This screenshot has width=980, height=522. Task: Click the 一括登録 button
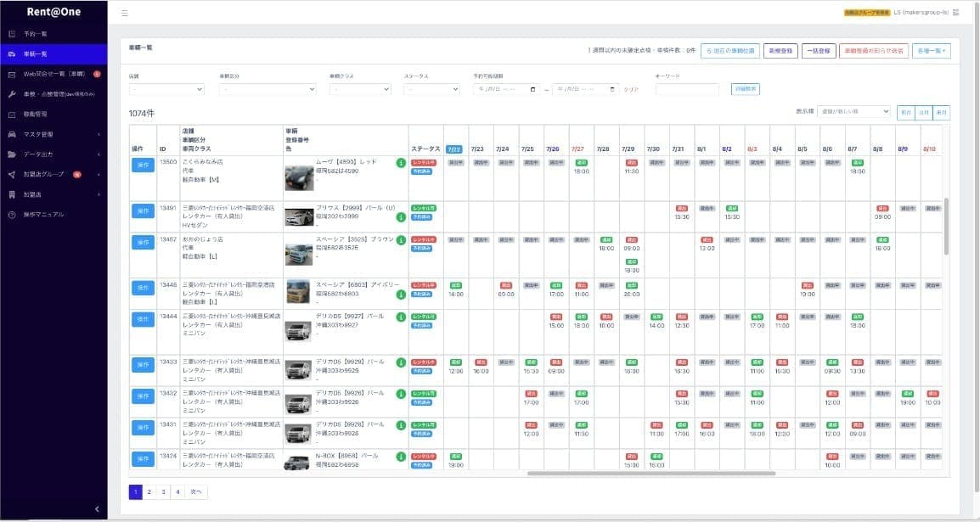point(819,51)
